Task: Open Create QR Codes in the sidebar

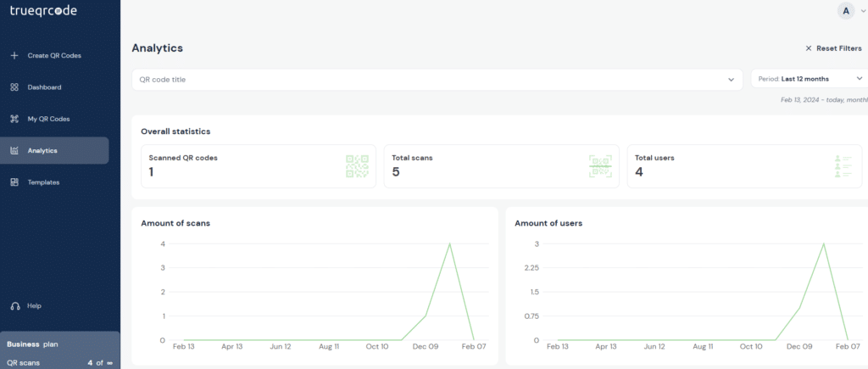Action: [x=54, y=55]
